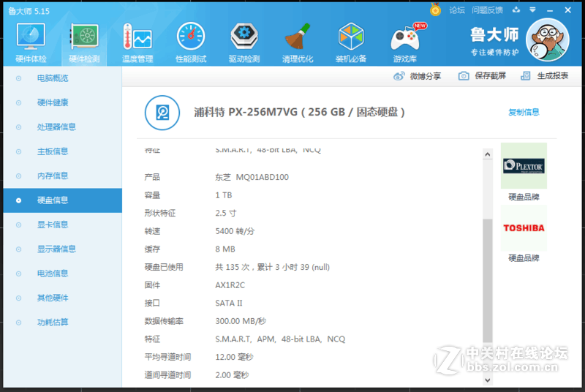Screen dimensions: 585x392
Task: Click 鲁大师 mascot avatar
Action: pos(547,39)
